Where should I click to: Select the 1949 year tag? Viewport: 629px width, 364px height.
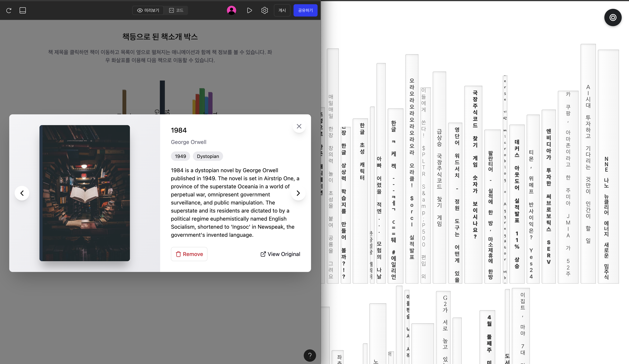point(180,156)
